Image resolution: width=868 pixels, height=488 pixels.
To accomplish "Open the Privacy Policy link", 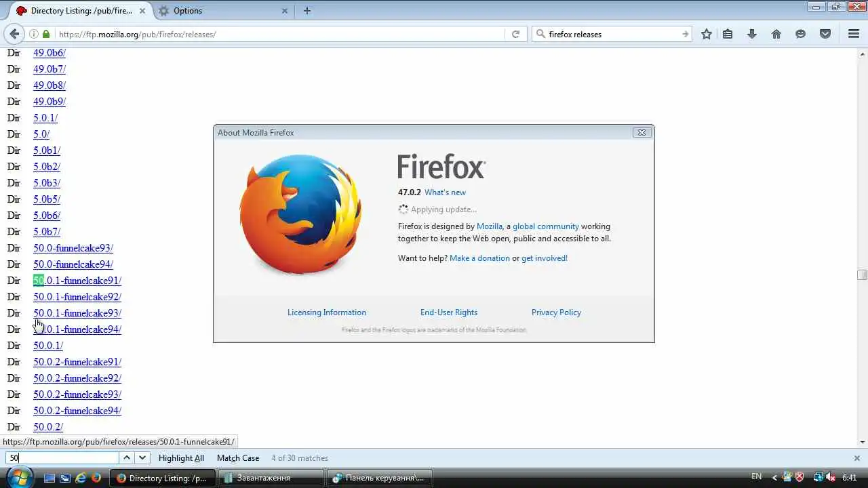I will point(556,312).
